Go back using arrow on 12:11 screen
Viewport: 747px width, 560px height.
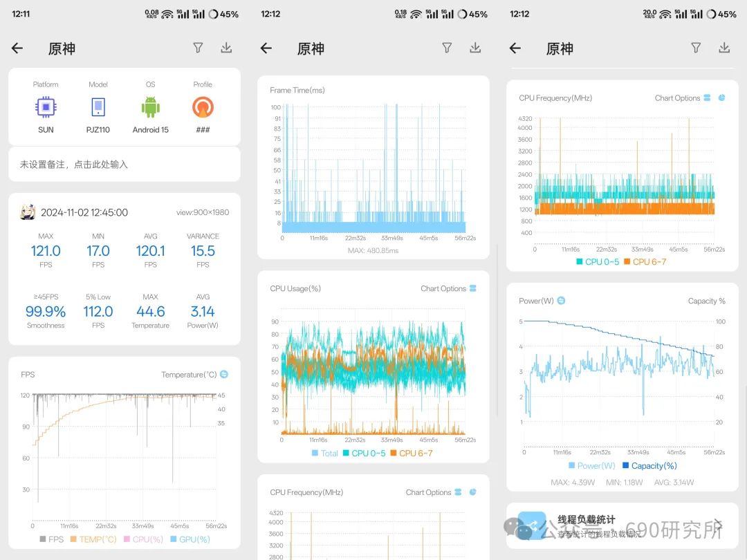pyautogui.click(x=17, y=48)
